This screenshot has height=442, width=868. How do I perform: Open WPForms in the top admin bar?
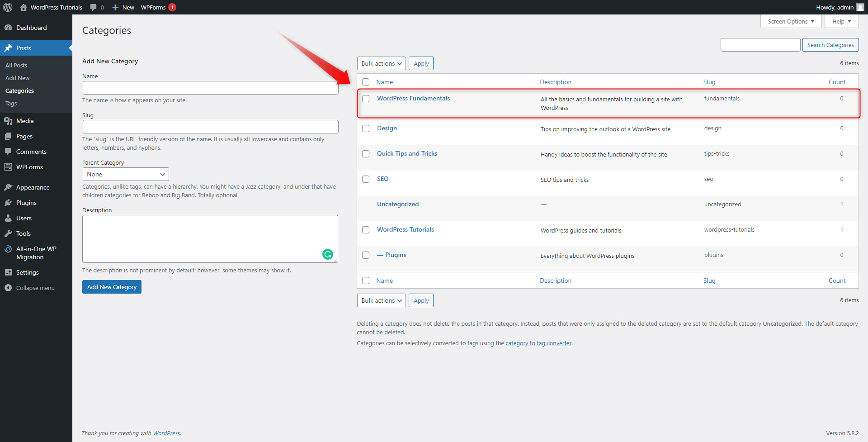click(153, 7)
